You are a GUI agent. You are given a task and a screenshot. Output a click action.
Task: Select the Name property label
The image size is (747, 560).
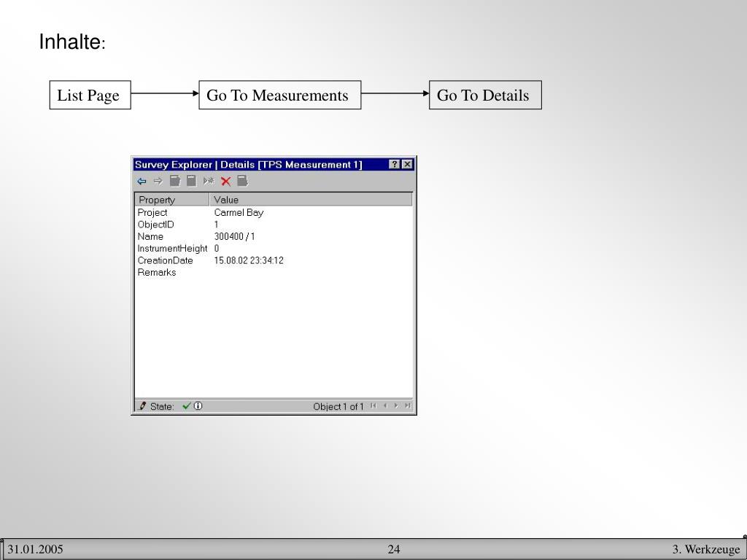[150, 236]
